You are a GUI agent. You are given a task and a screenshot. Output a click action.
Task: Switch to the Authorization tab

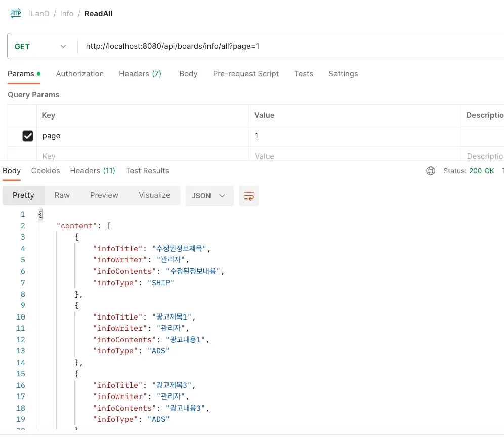tap(79, 74)
